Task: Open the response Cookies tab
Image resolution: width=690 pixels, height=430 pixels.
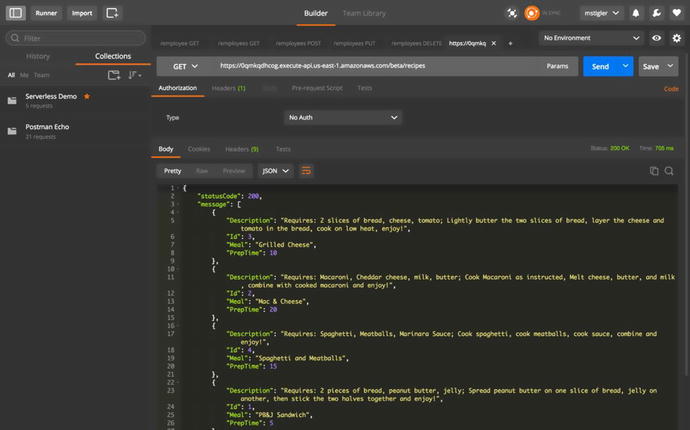Action: (x=199, y=149)
